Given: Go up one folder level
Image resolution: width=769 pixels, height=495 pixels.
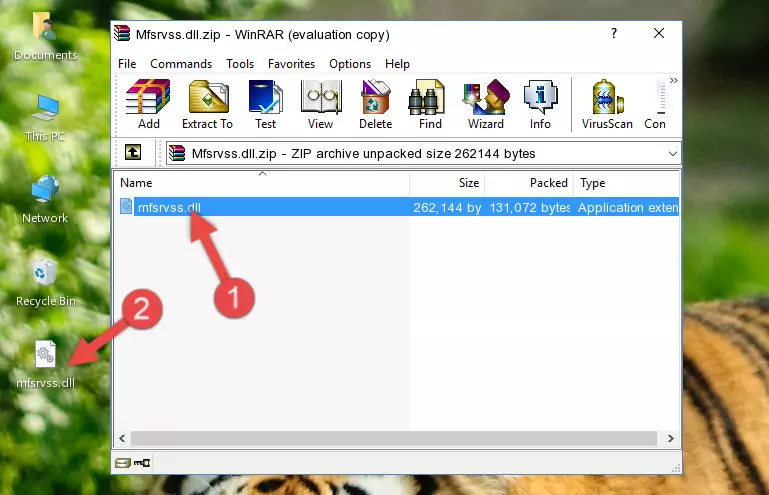Looking at the screenshot, I should [x=133, y=153].
